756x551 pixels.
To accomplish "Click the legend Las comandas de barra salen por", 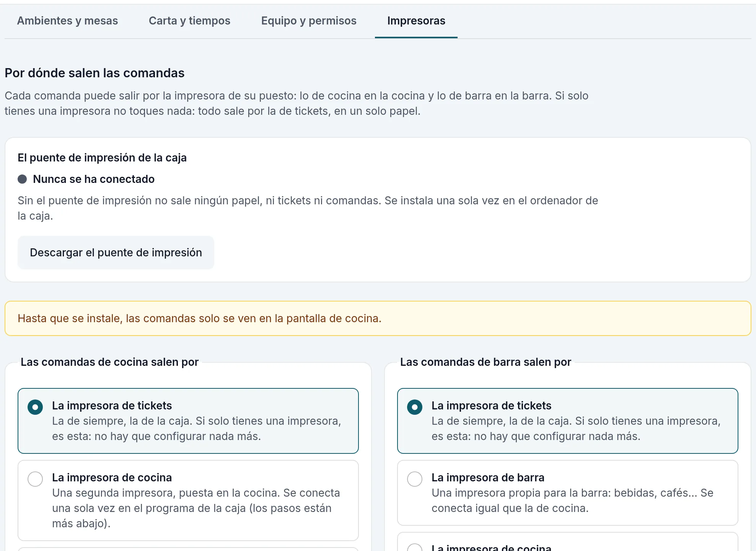I will pyautogui.click(x=486, y=362).
